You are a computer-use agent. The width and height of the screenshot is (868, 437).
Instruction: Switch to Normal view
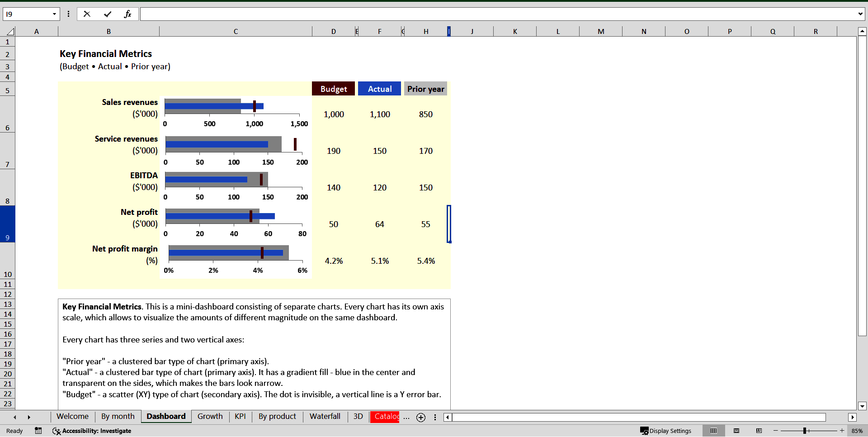pyautogui.click(x=714, y=431)
